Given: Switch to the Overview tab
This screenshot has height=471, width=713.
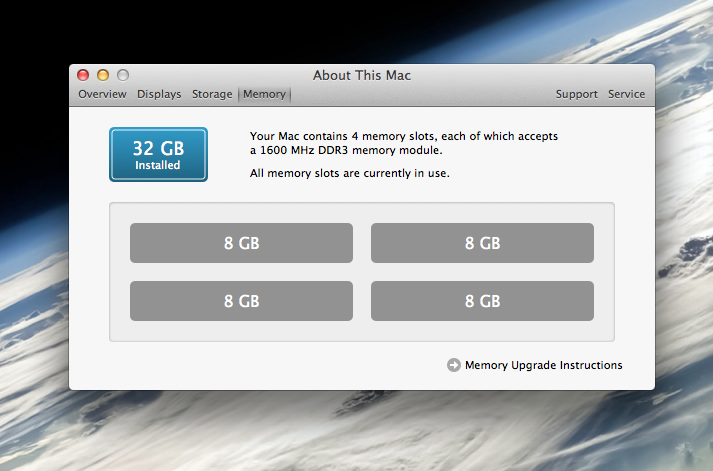Looking at the screenshot, I should point(102,94).
